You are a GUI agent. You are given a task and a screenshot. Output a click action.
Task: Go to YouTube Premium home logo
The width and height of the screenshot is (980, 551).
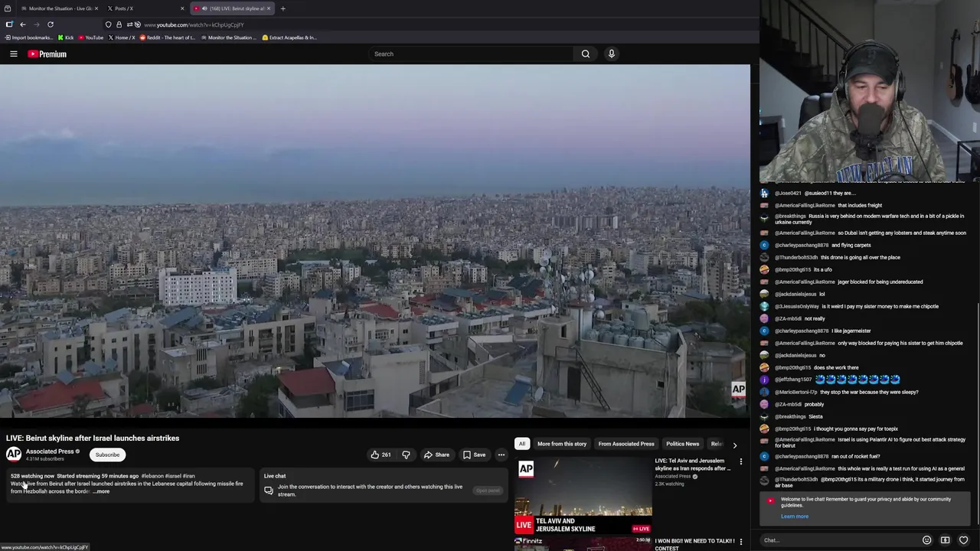pos(47,54)
